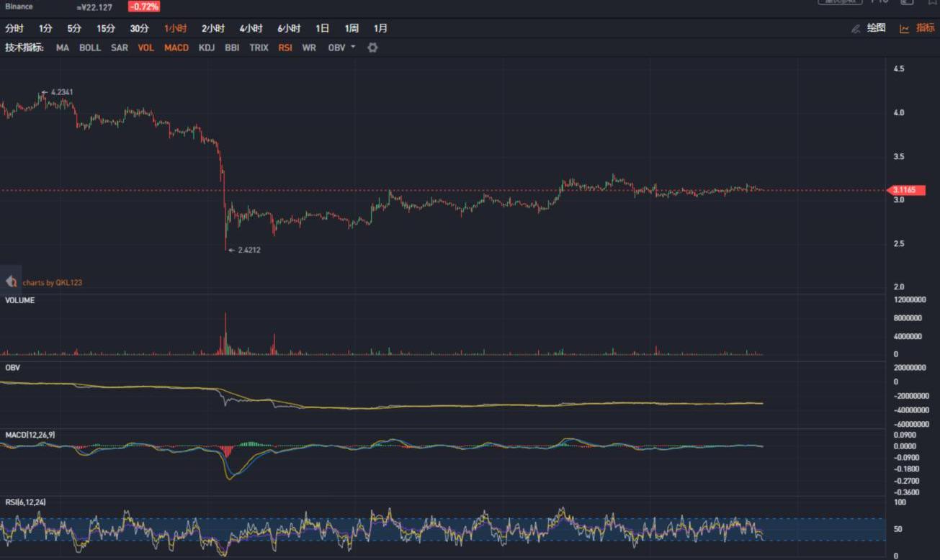The width and height of the screenshot is (940, 560).
Task: Enable the MA moving average indicator
Action: pos(63,48)
